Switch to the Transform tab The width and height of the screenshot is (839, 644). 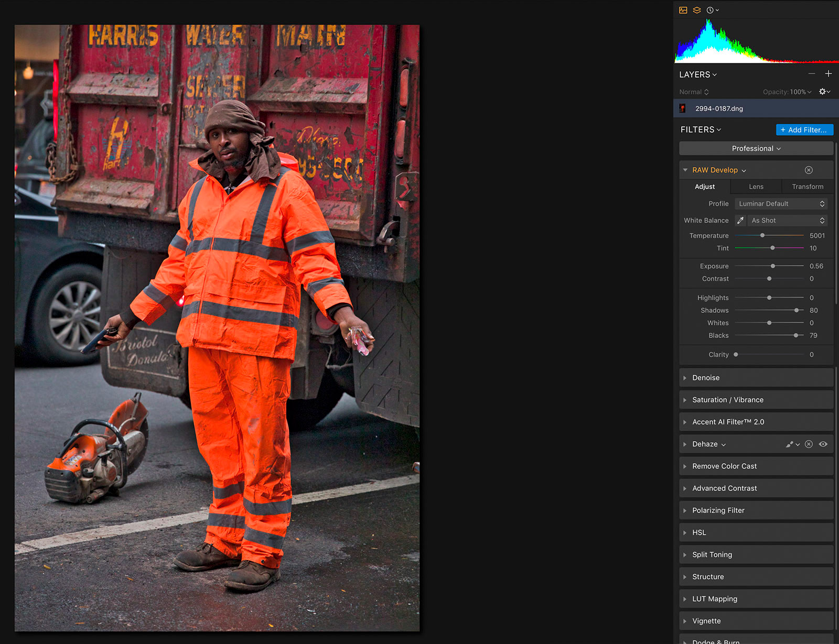[x=808, y=187]
